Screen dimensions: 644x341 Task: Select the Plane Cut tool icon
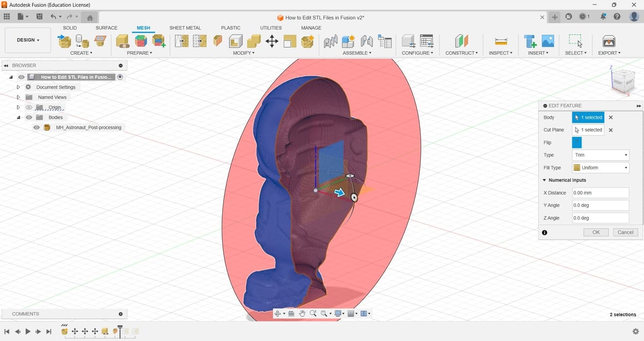coord(217,41)
